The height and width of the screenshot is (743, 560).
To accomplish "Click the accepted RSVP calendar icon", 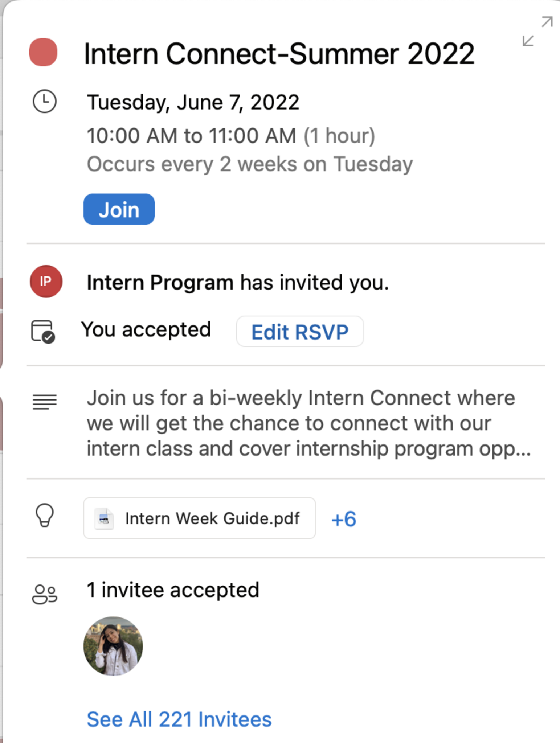I will (x=43, y=331).
